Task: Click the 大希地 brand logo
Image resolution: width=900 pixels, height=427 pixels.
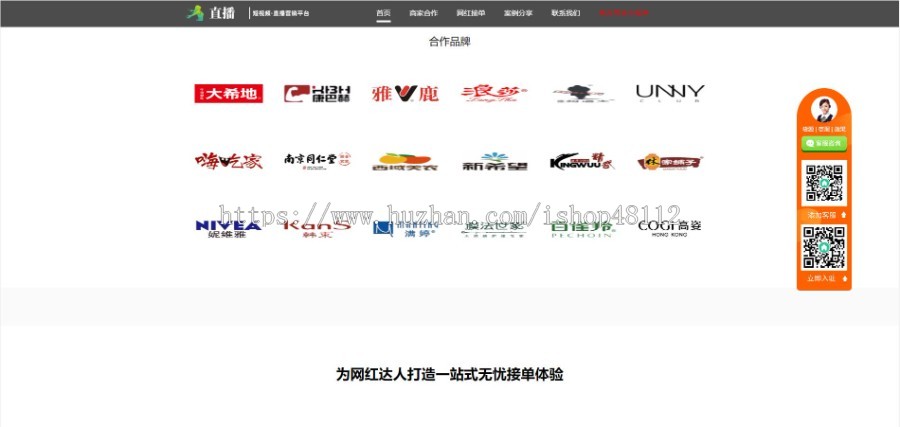Action: [228, 94]
